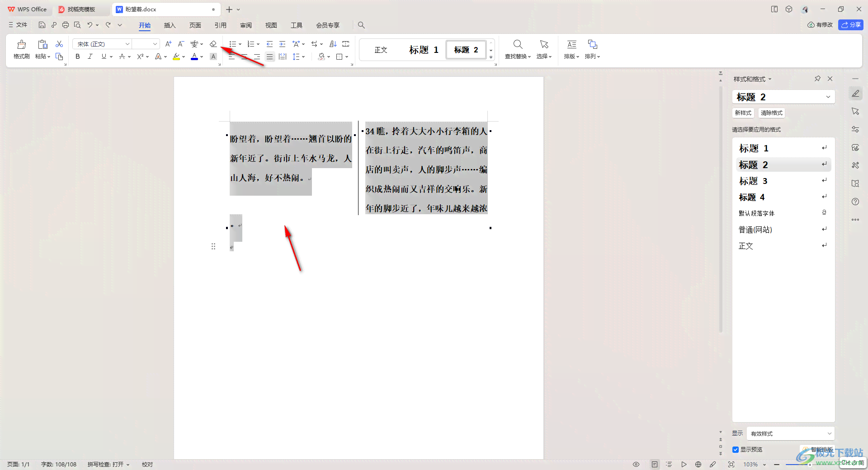Open the 引用 ribbon tab
The height and width of the screenshot is (470, 868).
click(220, 25)
